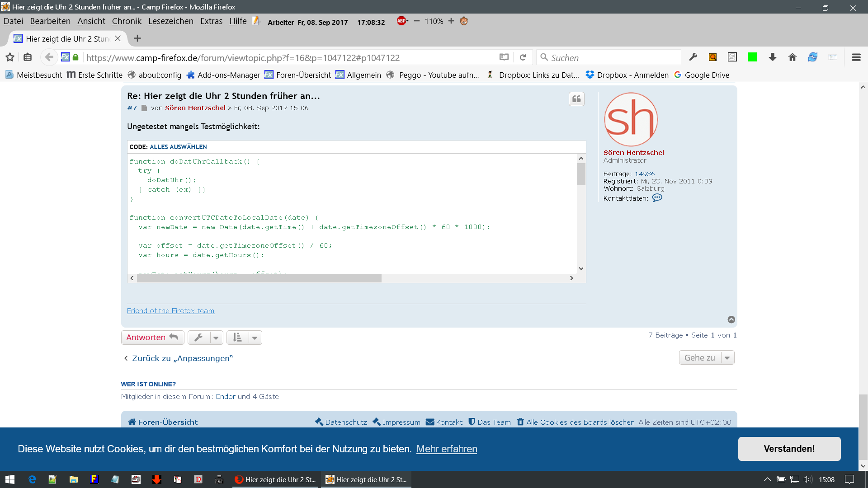Image resolution: width=868 pixels, height=488 pixels.
Task: Reload the page with refresh icon
Action: (523, 57)
